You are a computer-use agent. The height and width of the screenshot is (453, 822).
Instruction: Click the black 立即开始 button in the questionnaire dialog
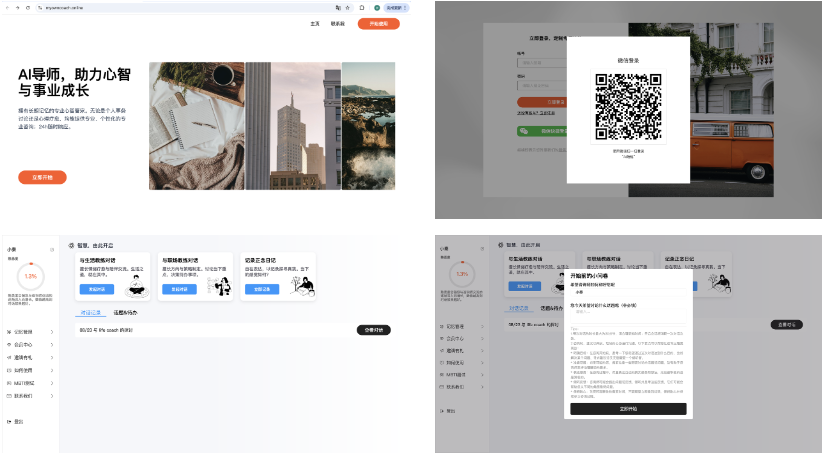pyautogui.click(x=628, y=409)
